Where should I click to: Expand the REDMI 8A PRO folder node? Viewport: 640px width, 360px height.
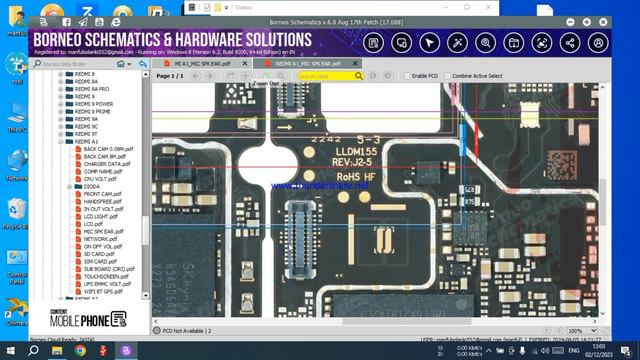61,89
